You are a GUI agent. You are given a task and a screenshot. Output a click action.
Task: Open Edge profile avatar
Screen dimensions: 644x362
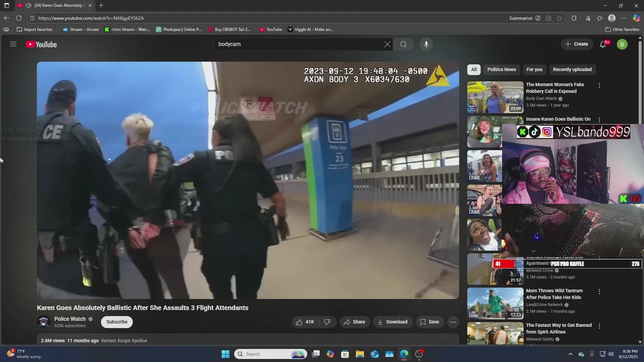pos(612,18)
